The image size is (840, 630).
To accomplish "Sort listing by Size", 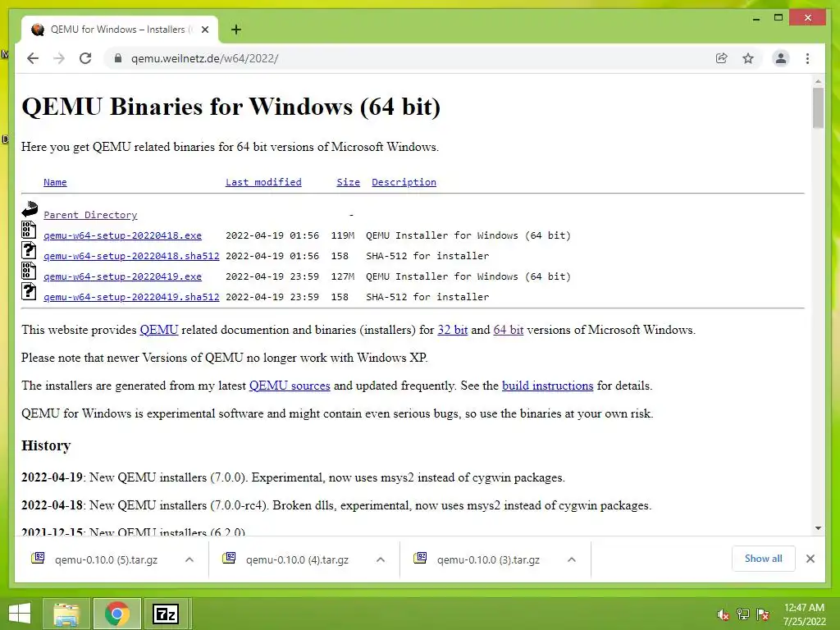I will click(x=348, y=182).
